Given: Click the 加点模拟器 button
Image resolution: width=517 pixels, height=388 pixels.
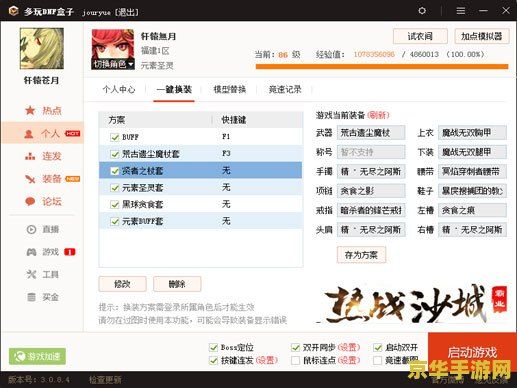Looking at the screenshot, I should click(482, 36).
